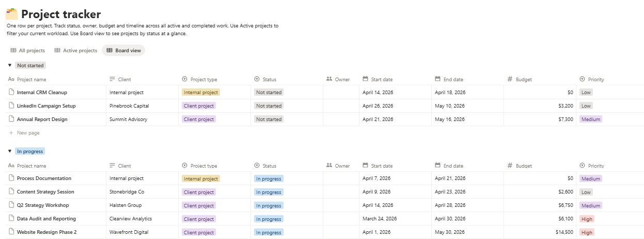Click Medium priority tag for Annual Report Design
Screen dimensions: 644x239
(591, 119)
